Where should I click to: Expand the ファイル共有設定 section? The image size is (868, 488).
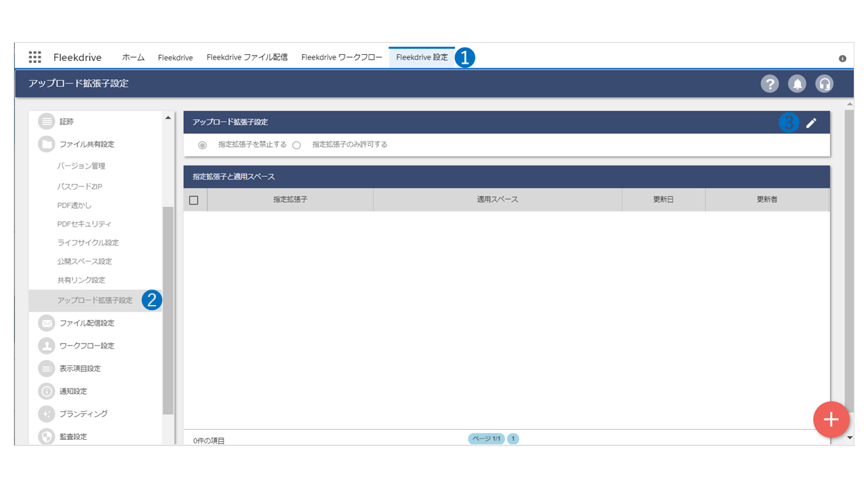(x=87, y=144)
